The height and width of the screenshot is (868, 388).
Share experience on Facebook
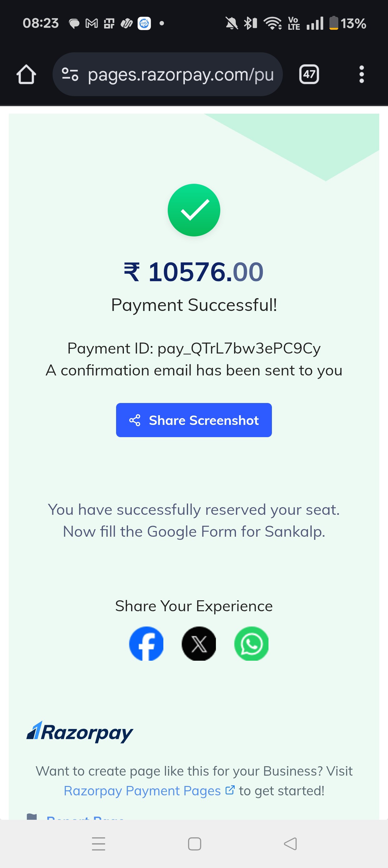coord(146,643)
